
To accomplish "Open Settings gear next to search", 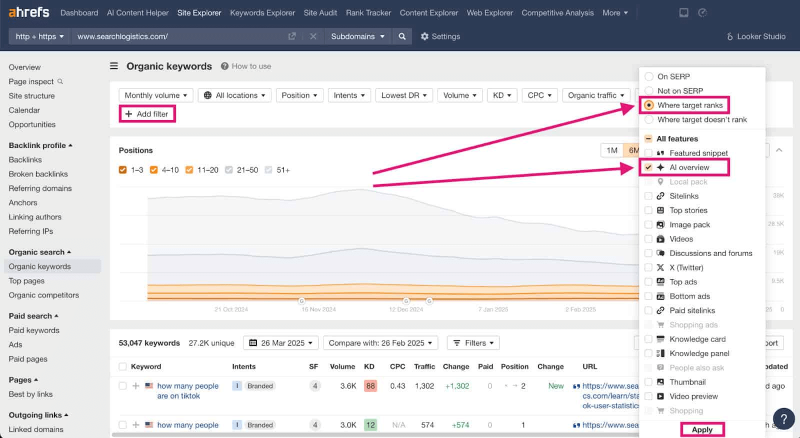I will (x=440, y=36).
